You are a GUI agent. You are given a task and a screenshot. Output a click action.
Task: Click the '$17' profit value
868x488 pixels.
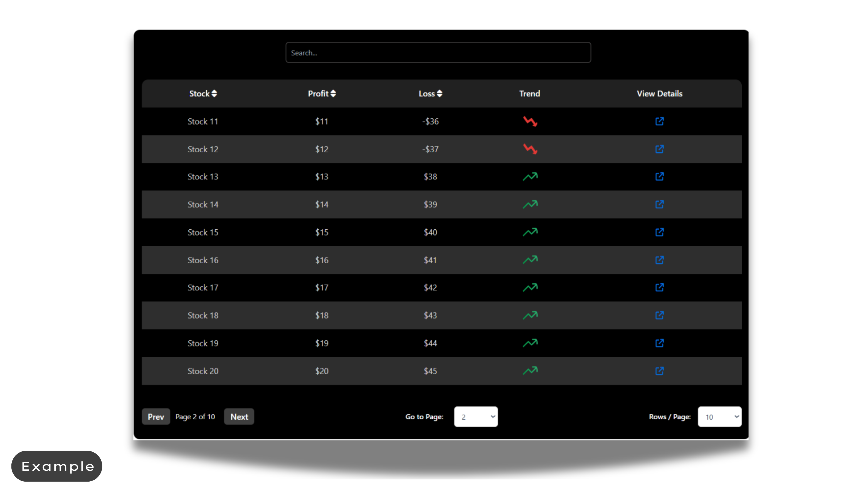pyautogui.click(x=322, y=287)
